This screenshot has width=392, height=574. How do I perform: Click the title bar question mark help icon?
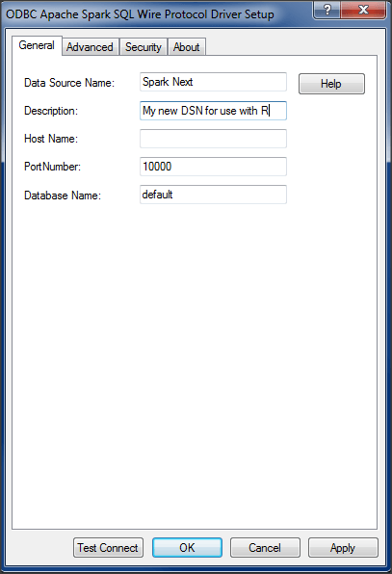327,10
